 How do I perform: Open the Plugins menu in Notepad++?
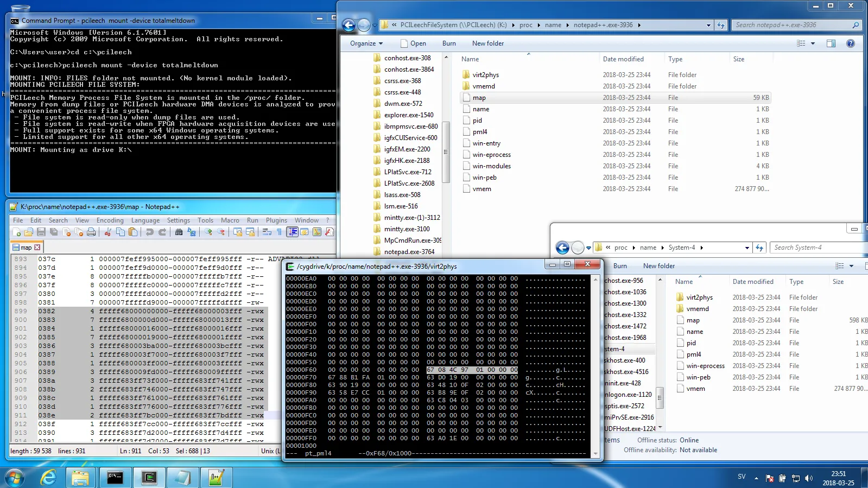(276, 220)
